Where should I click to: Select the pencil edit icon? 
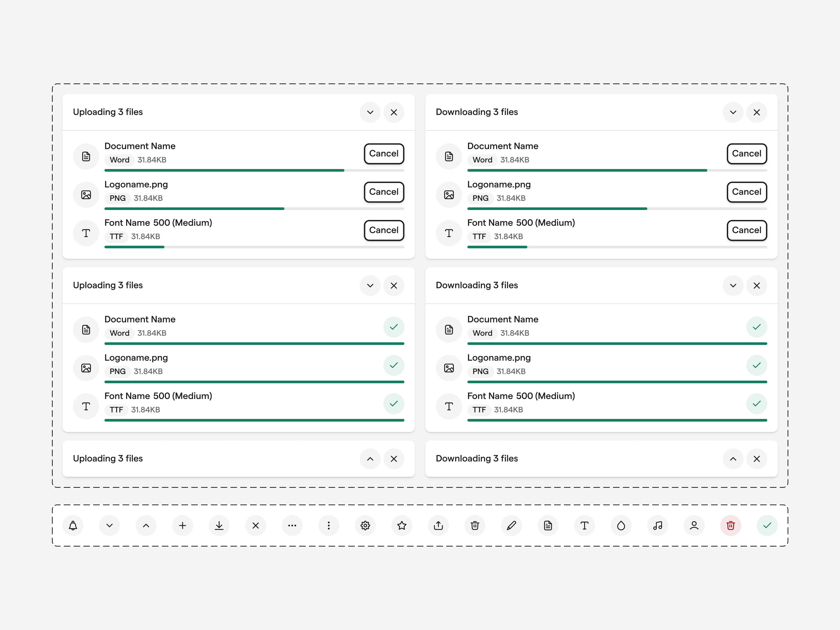coord(512,526)
